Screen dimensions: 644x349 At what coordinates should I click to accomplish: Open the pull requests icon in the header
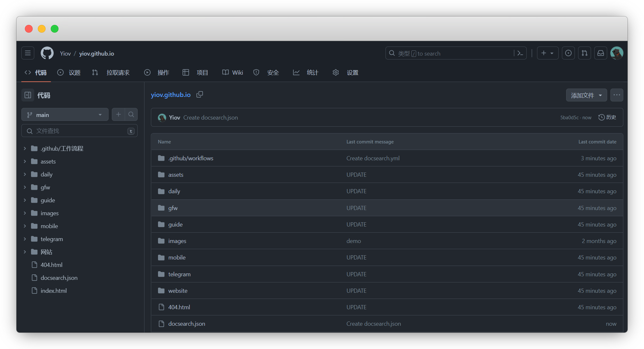point(584,53)
